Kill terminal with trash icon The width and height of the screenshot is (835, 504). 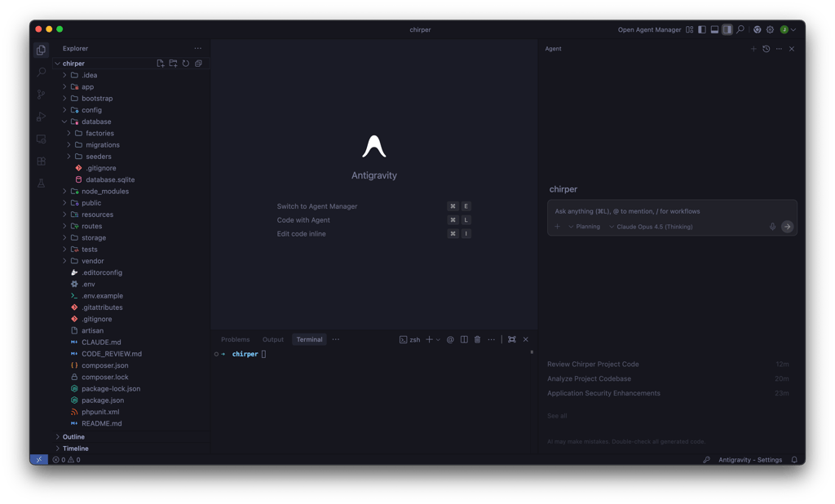[x=477, y=339]
